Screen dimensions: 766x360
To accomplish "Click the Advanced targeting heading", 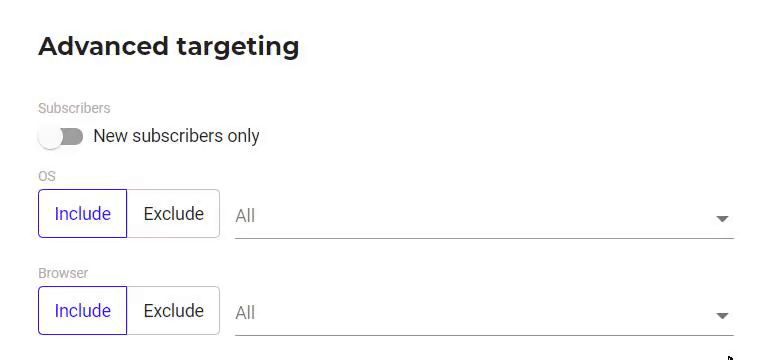I will [169, 47].
